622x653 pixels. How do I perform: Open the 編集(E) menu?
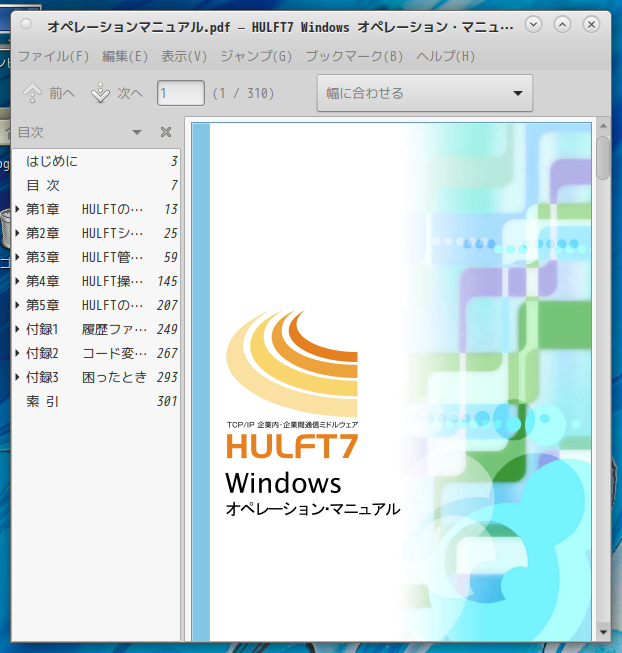click(x=125, y=56)
